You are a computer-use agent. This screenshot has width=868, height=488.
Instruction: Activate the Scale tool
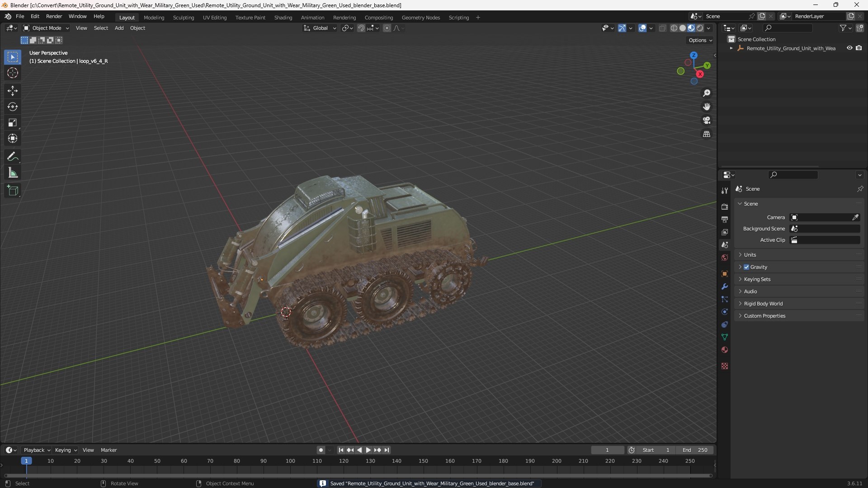point(12,122)
